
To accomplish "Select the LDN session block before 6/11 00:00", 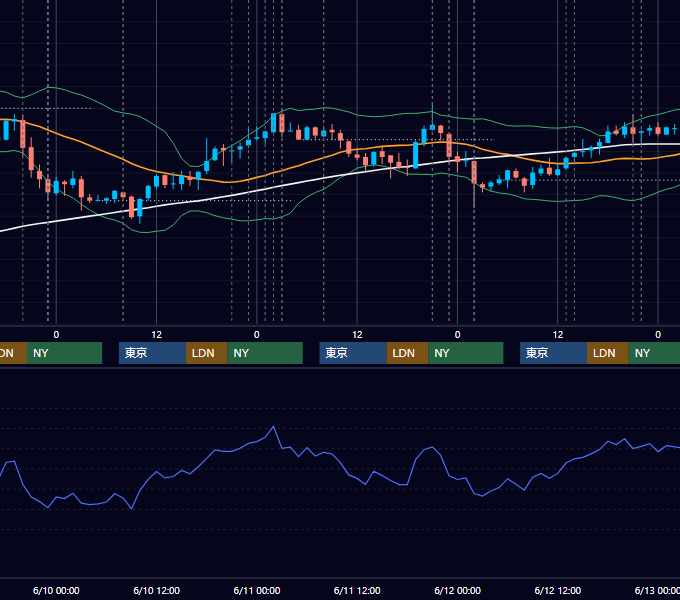I will 206,353.
